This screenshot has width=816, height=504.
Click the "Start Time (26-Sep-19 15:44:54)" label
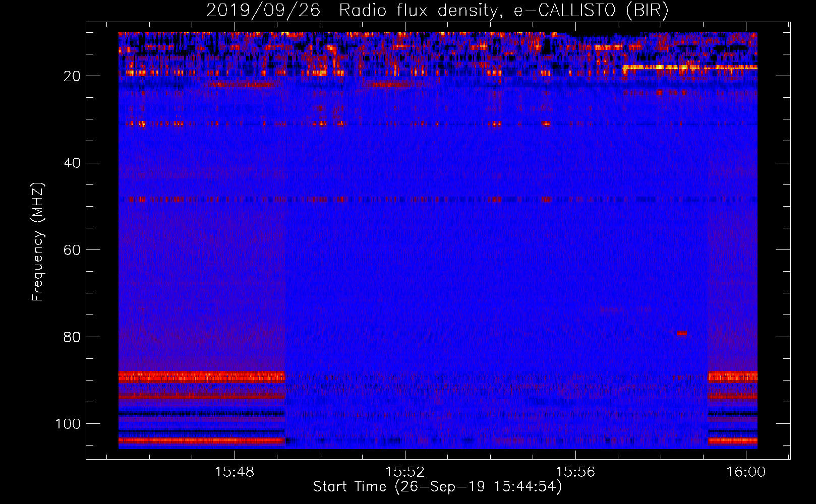coord(437,487)
